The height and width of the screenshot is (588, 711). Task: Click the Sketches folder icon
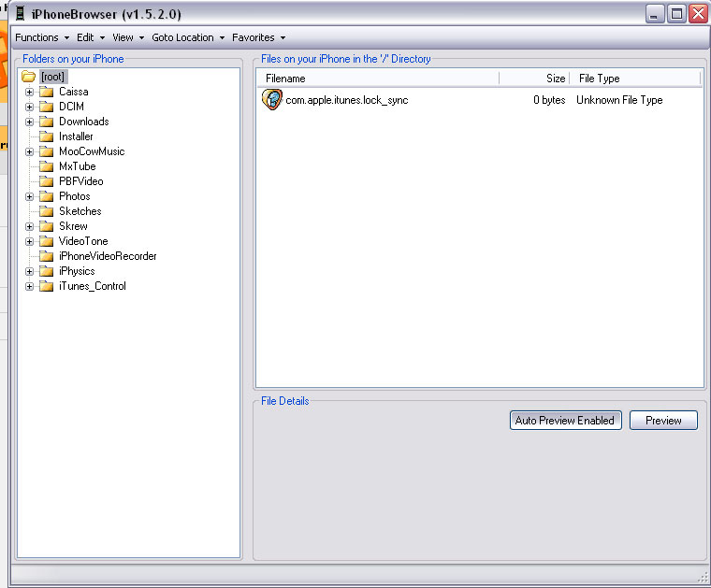46,211
